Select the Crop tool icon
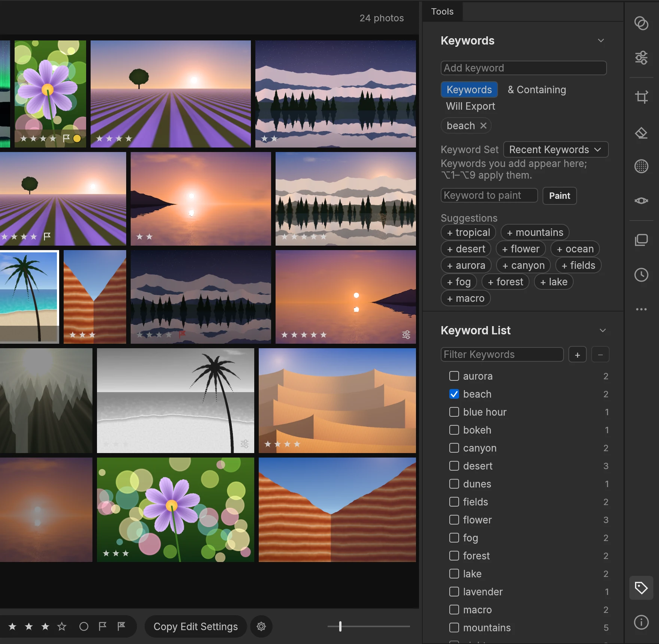Screen dimensions: 659x644 pyautogui.click(x=641, y=97)
